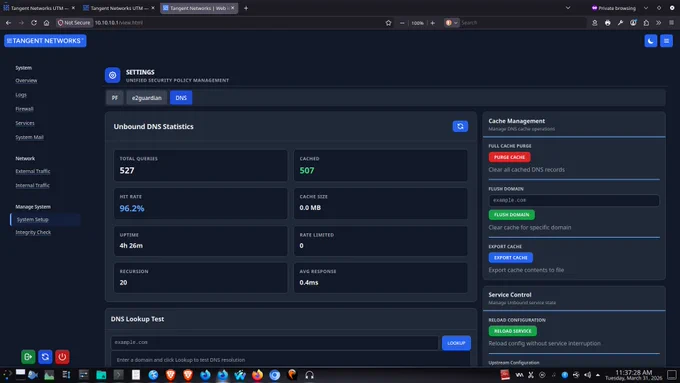Open the list all tabs dropdown
Image resolution: width=680 pixels, height=383 pixels.
coord(568,8)
